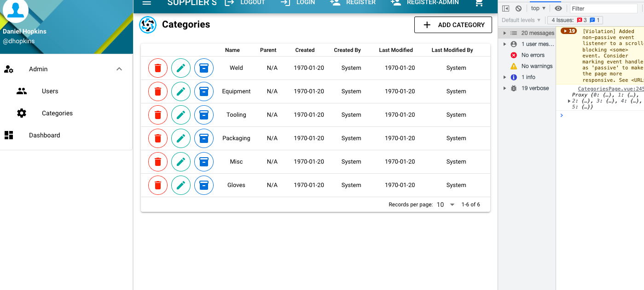644x290 pixels.
Task: Archive the Gloves category
Action: 204,185
